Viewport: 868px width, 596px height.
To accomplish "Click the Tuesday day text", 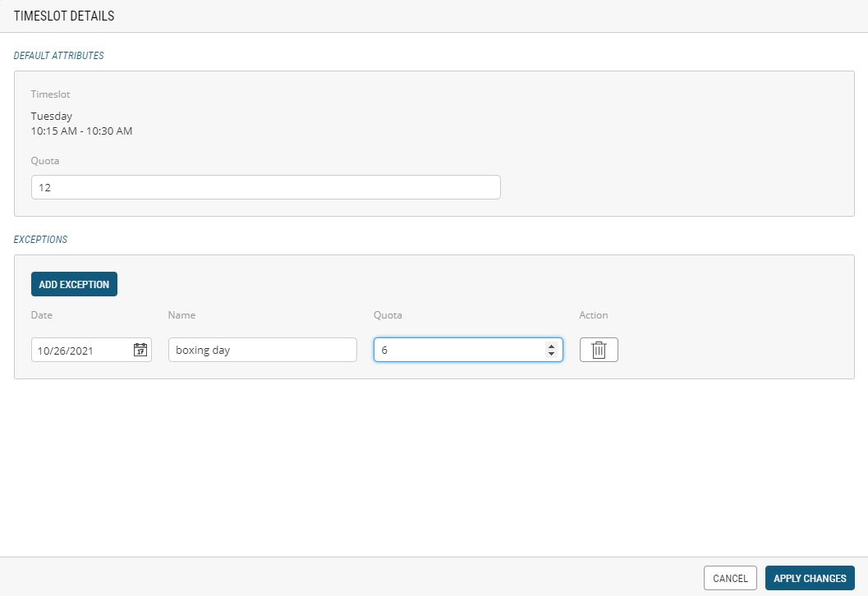I will [x=52, y=116].
